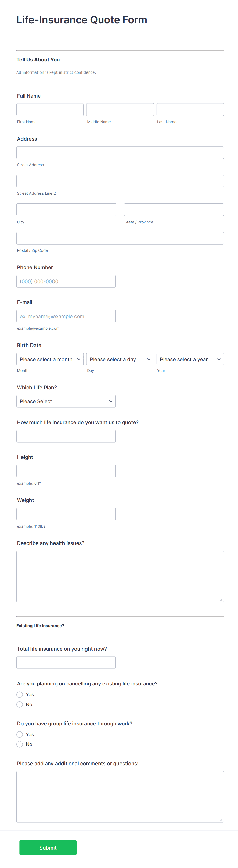Select Yes for group life insurance through work

(19, 734)
